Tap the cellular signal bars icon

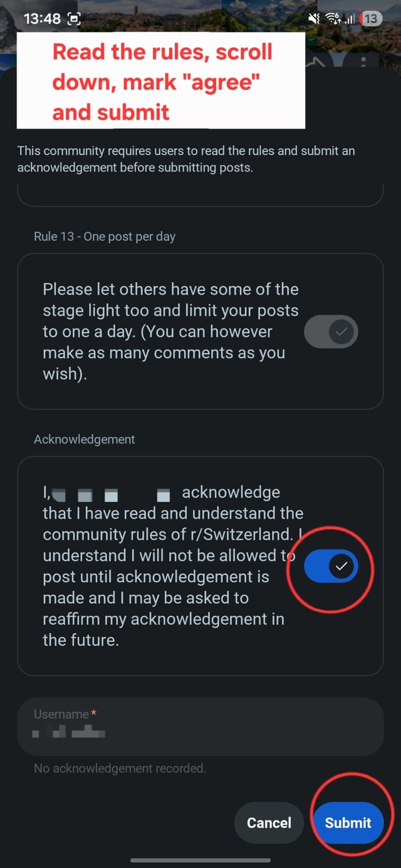point(349,19)
